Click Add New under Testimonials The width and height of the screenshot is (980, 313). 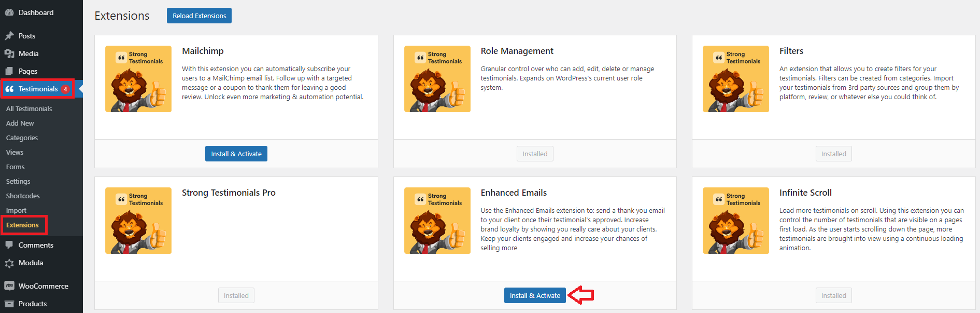click(20, 123)
